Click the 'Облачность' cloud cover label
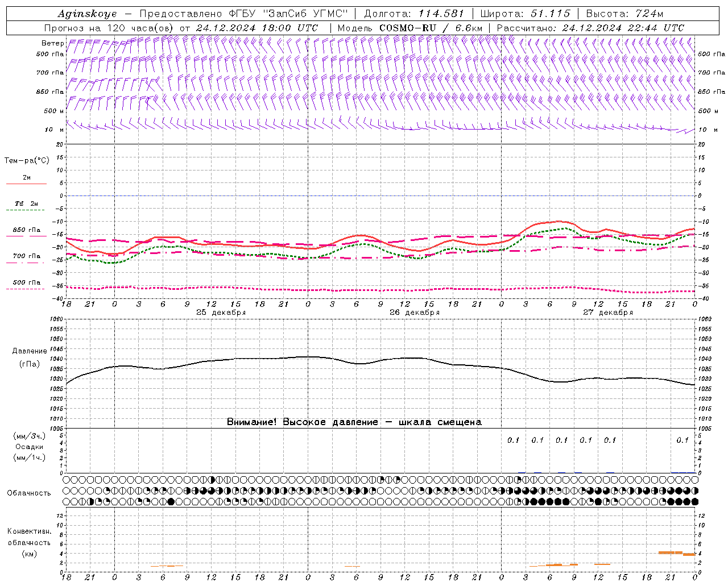The image size is (728, 582). [29, 493]
